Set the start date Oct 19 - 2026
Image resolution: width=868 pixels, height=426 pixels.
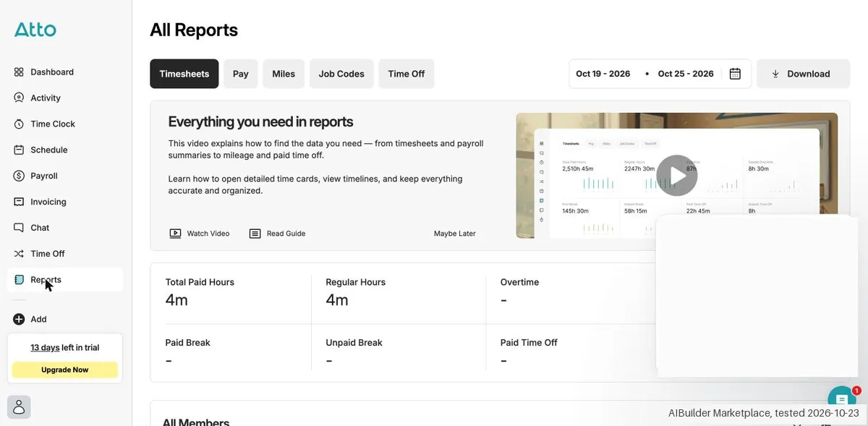click(603, 74)
